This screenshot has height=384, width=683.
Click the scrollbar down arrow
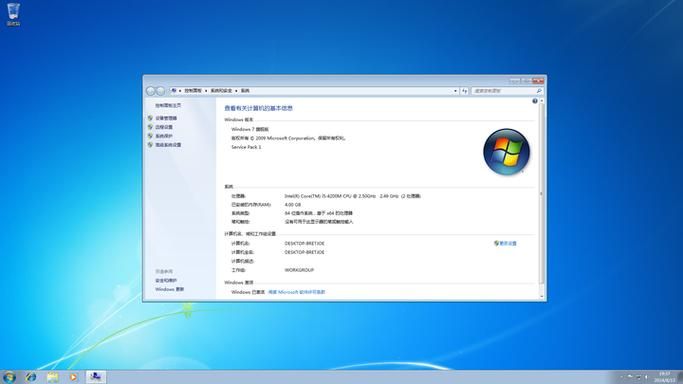tap(541, 296)
